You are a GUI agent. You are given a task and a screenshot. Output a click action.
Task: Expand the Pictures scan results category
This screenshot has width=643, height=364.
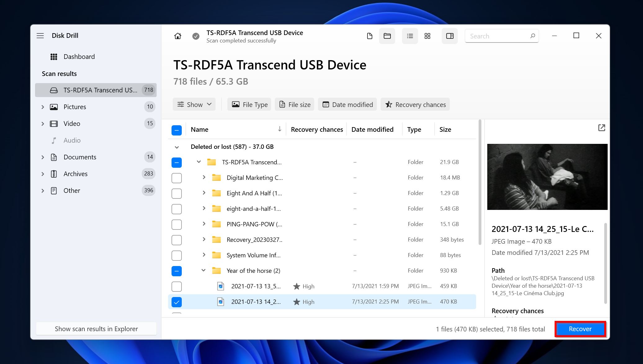(x=42, y=106)
